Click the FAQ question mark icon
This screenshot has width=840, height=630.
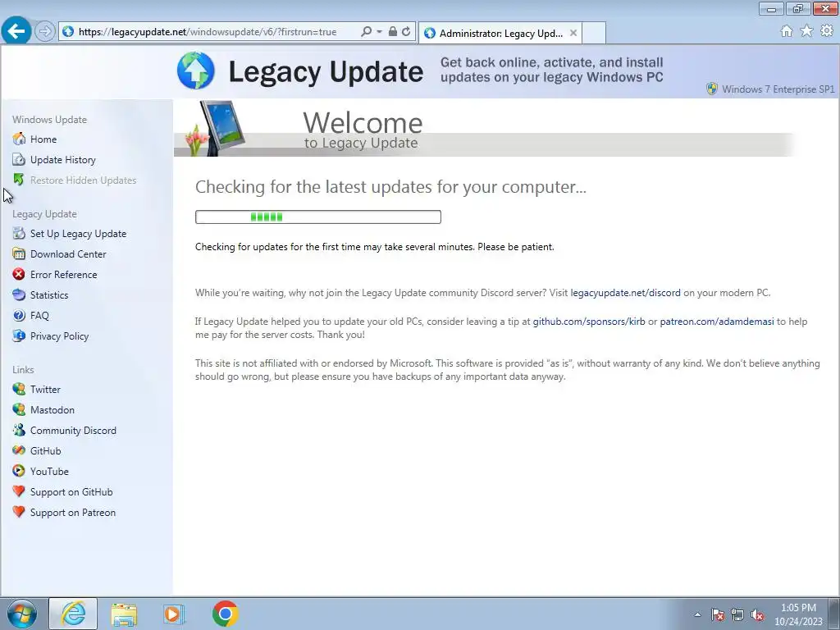coord(19,316)
